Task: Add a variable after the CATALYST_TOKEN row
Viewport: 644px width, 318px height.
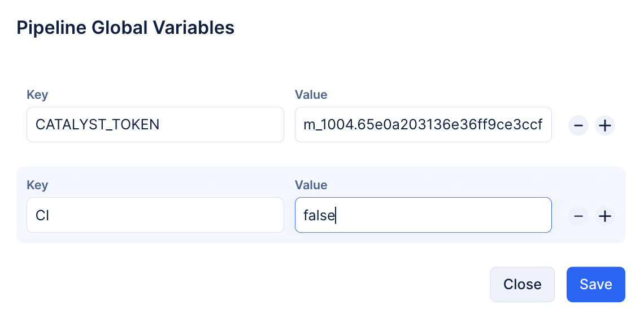Action: point(605,125)
